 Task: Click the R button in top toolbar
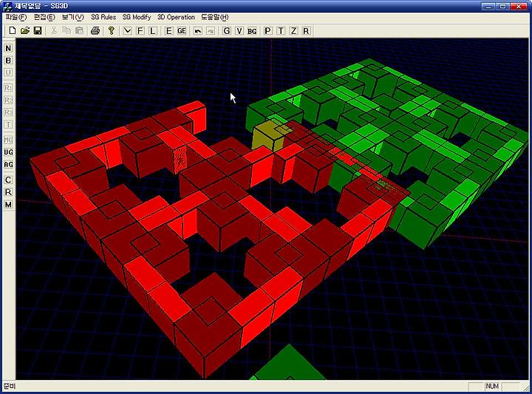point(306,31)
